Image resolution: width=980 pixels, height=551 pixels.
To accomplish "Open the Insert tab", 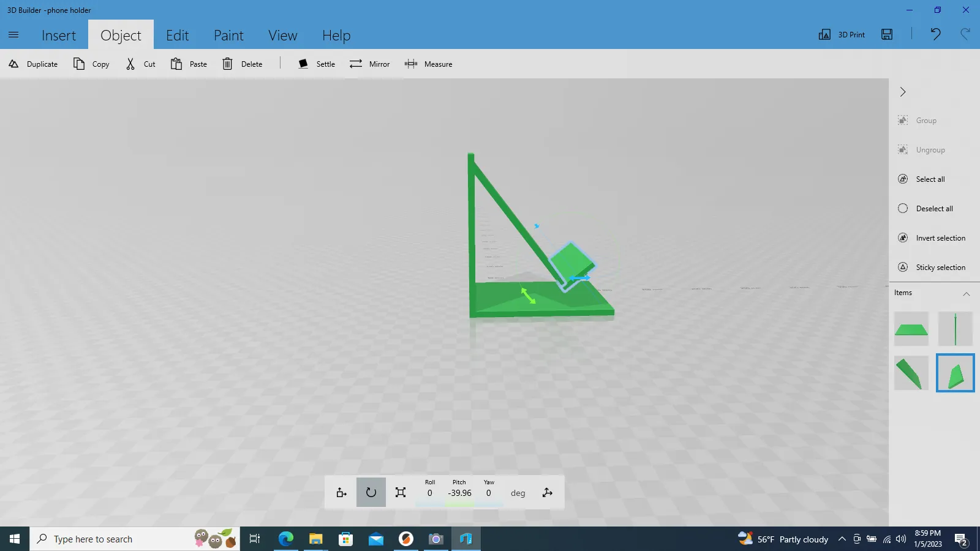I will pyautogui.click(x=59, y=36).
